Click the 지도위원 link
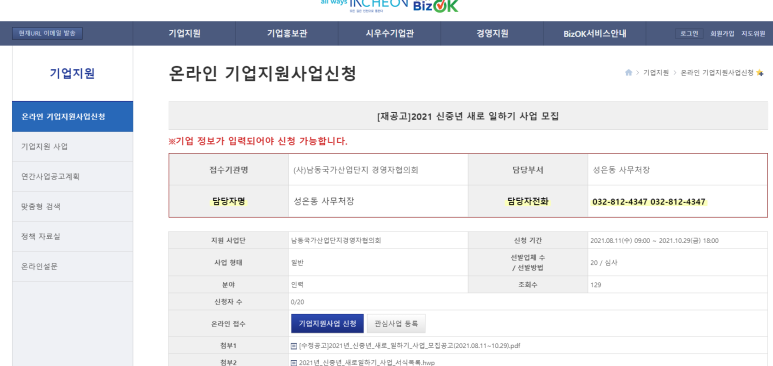 click(753, 34)
